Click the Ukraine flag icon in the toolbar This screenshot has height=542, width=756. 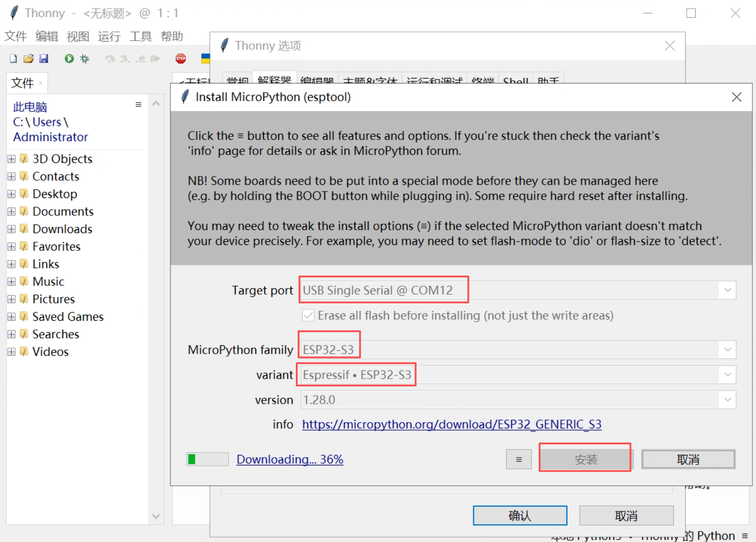coord(205,58)
